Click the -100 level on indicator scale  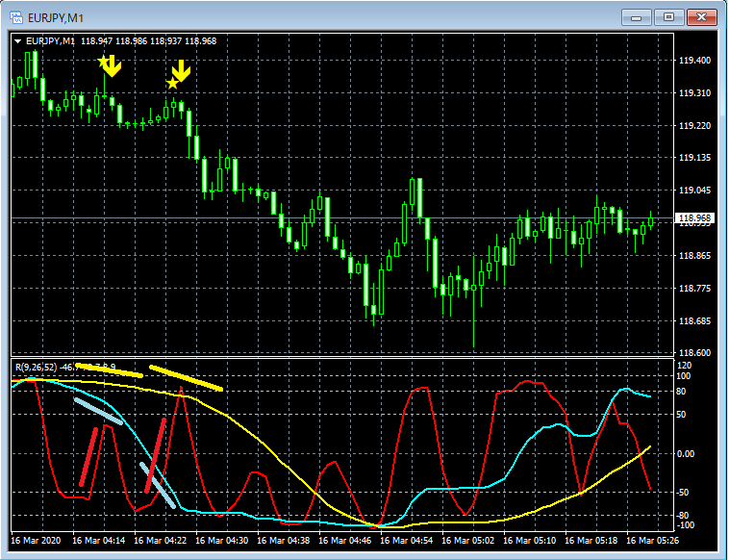point(687,525)
